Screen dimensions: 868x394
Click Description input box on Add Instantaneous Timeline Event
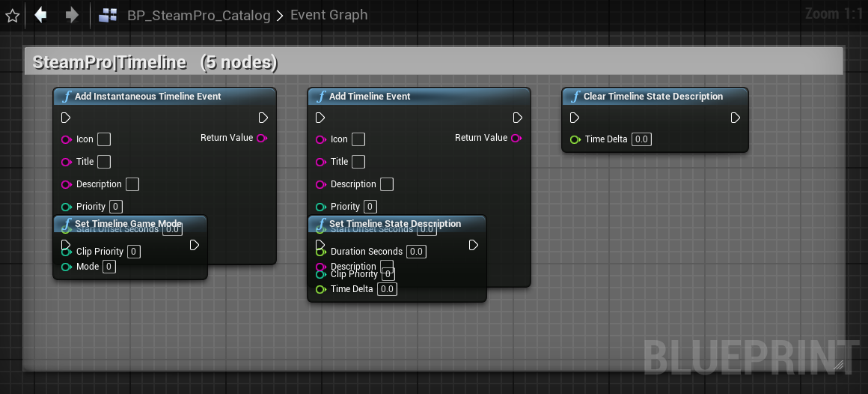click(x=132, y=184)
